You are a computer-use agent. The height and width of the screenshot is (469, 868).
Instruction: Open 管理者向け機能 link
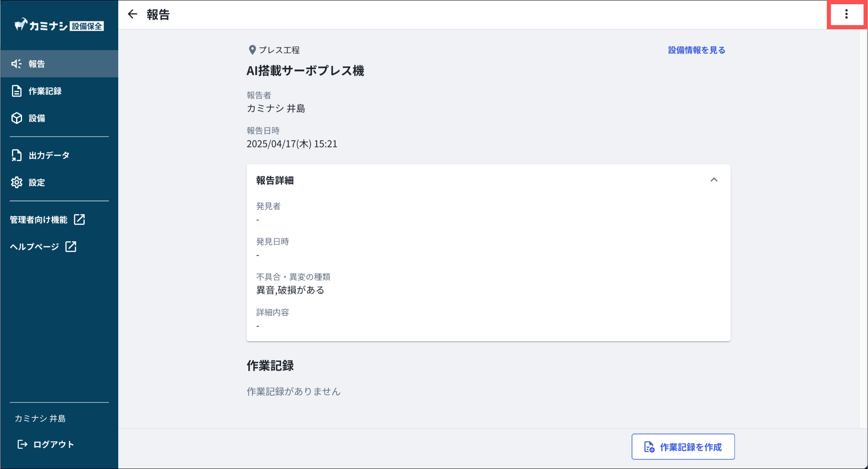47,219
